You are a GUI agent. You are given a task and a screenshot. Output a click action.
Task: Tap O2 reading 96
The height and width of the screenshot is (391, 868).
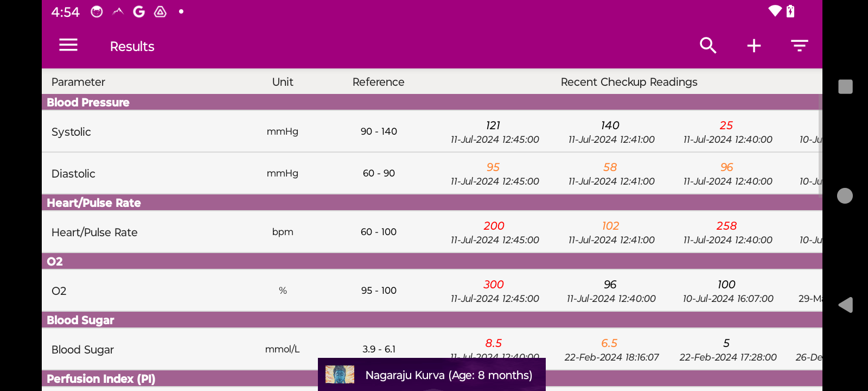tap(610, 285)
